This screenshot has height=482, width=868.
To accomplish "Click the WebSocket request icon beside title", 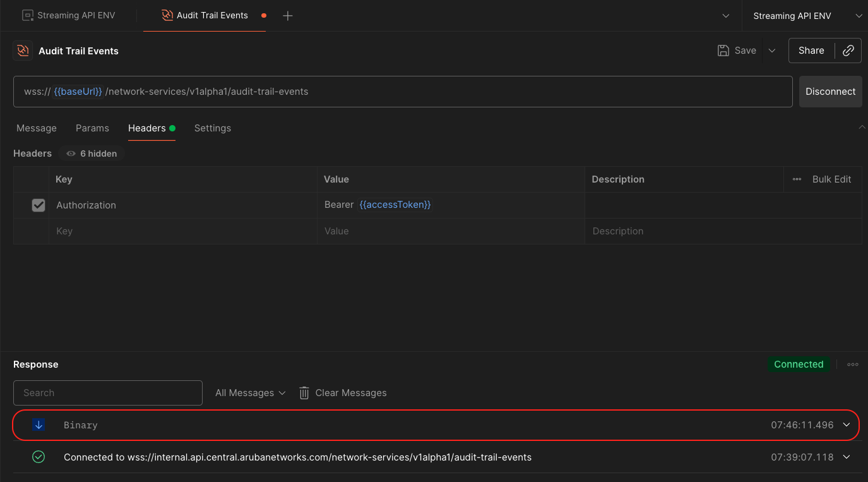I will tap(23, 51).
